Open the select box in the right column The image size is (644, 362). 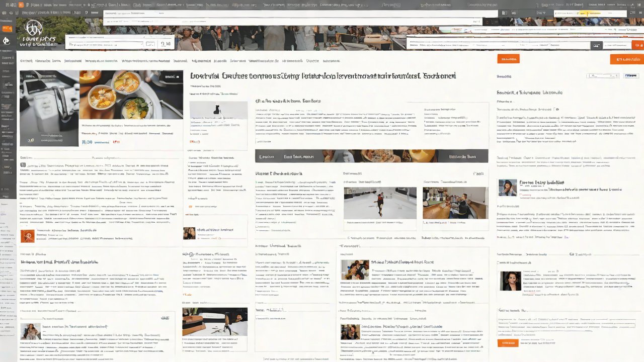(602, 76)
